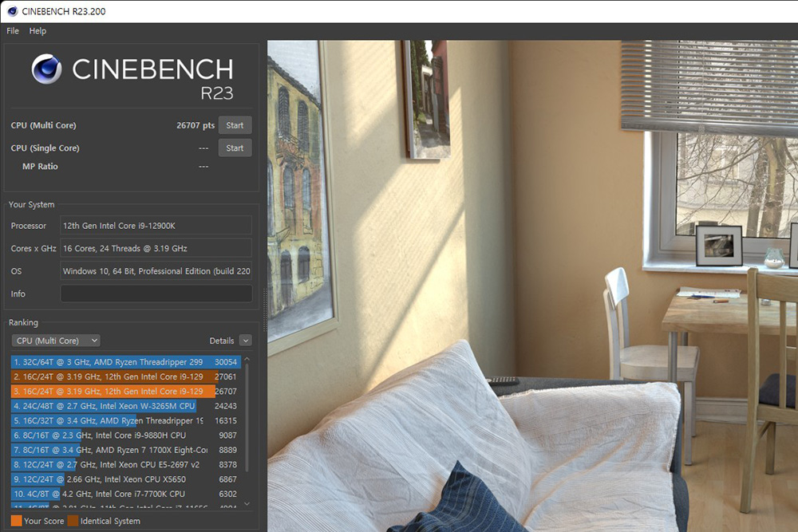Expand the ranking Details dropdown arrow
The height and width of the screenshot is (532, 798).
tap(245, 341)
